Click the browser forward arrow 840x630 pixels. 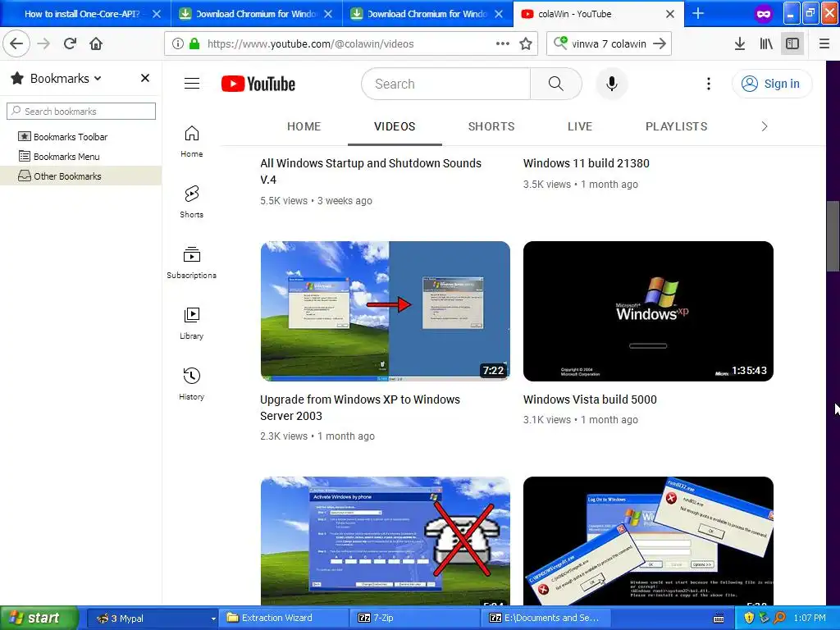pos(44,43)
